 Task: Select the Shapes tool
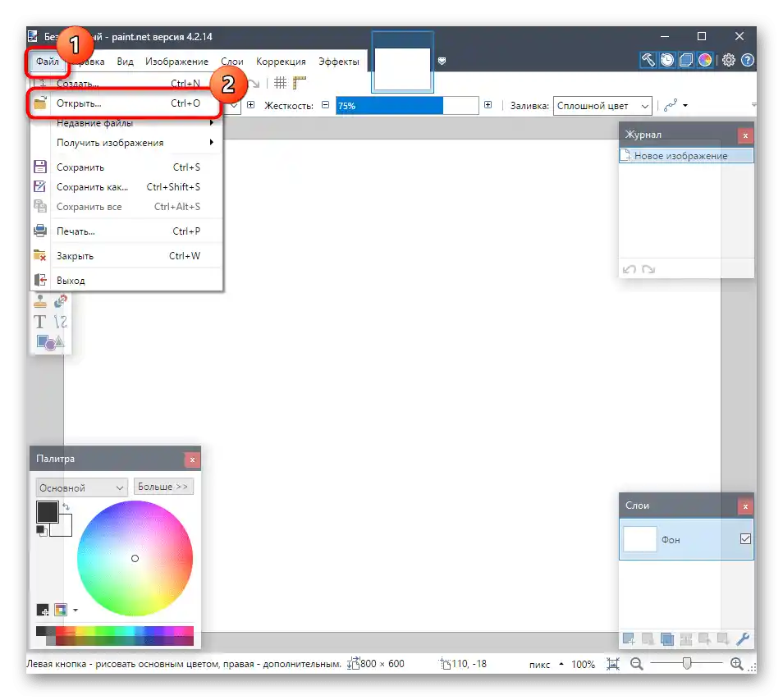pyautogui.click(x=50, y=342)
